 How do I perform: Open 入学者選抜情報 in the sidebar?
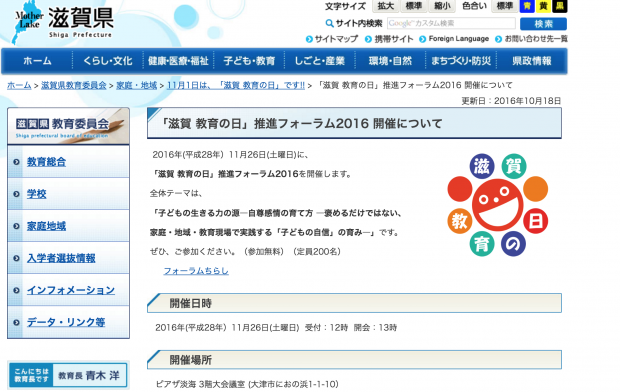point(61,258)
